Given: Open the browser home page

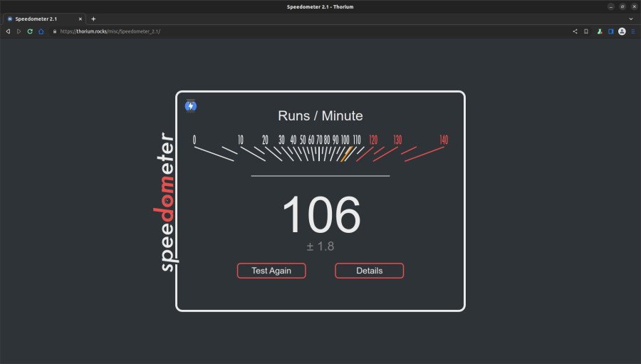Looking at the screenshot, I should (x=41, y=31).
